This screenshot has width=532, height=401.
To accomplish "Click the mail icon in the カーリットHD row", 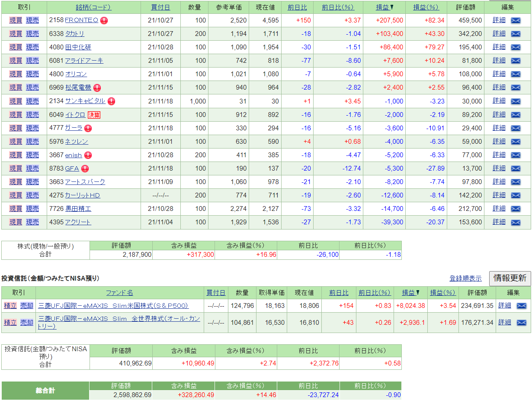I will click(516, 195).
